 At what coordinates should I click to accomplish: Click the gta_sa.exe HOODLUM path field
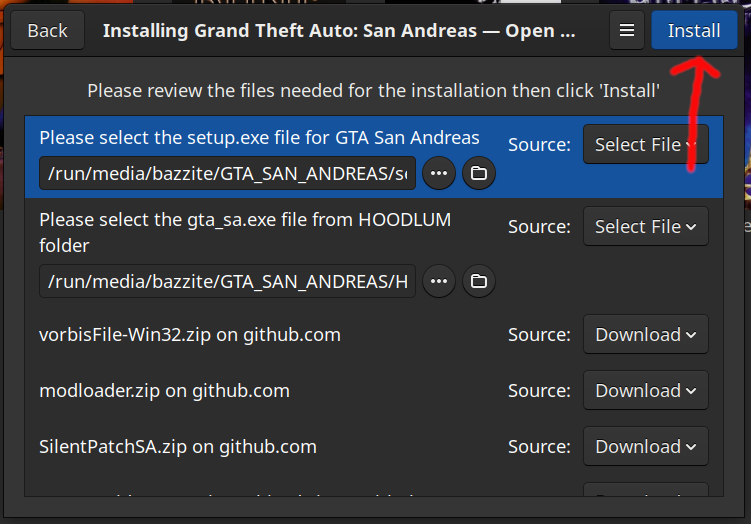[228, 281]
